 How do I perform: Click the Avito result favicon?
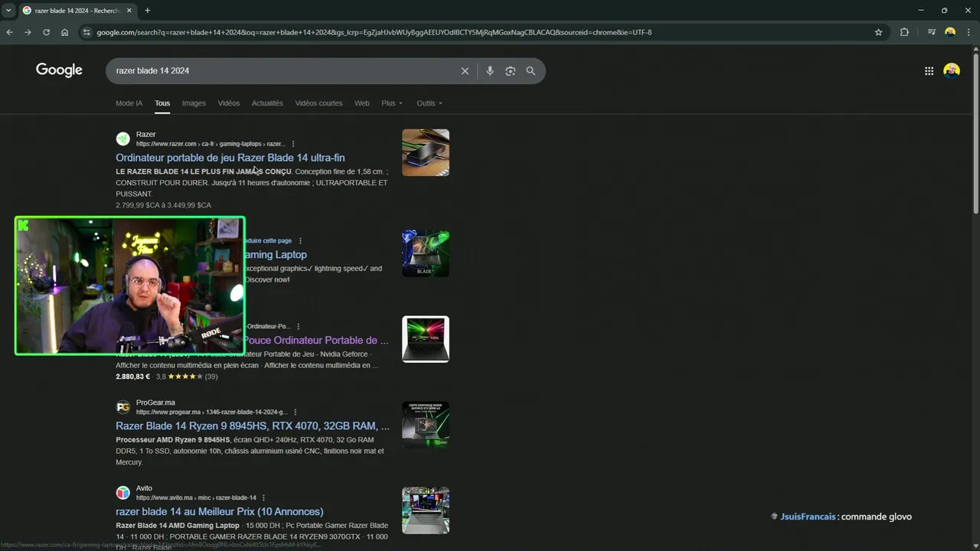coord(122,493)
